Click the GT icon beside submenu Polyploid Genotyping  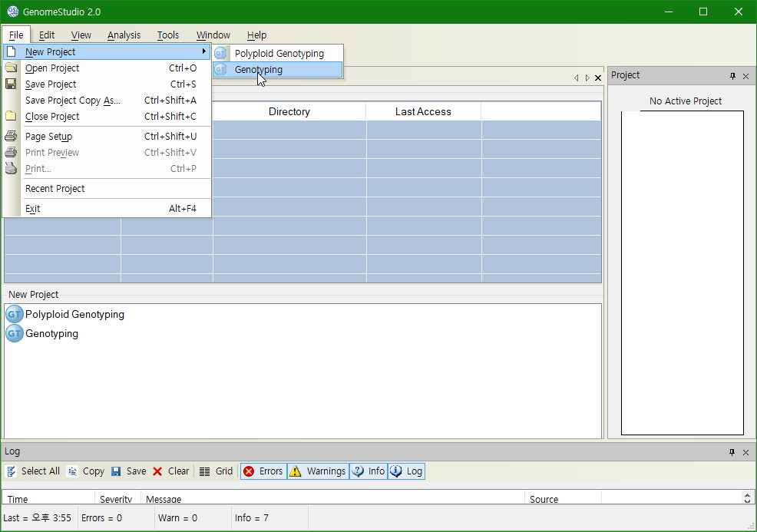coord(220,53)
